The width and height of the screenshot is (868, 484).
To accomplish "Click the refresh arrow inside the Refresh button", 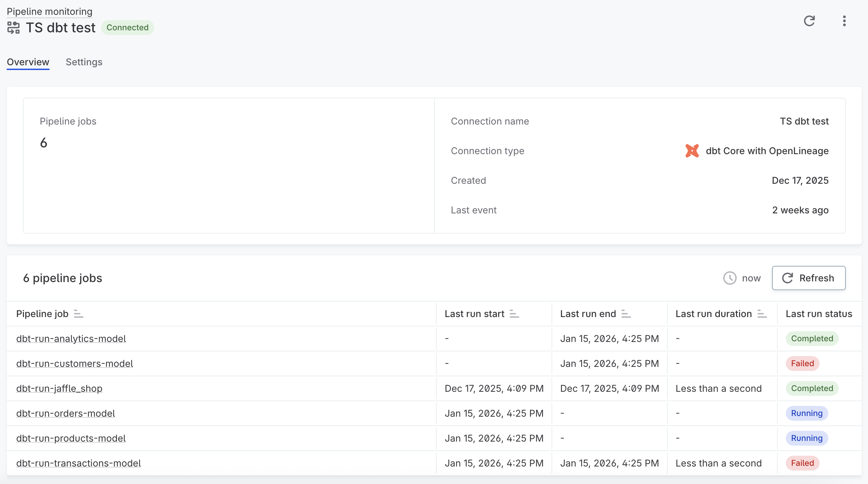I will (x=787, y=278).
